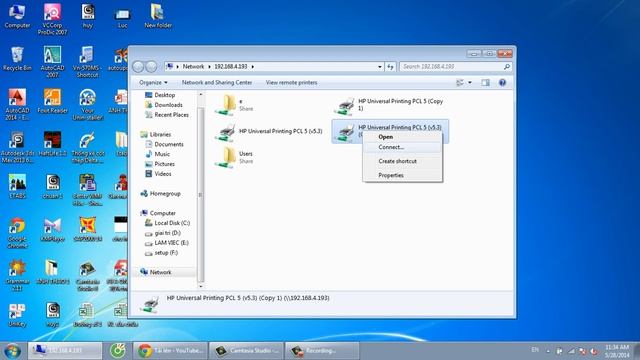Select the Halflife 1.1 desktop shortcut
The image size is (640, 360).
tap(52, 144)
